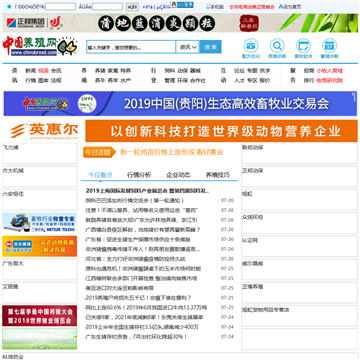Open the bold 2019上海国际 headline article
The height and width of the screenshot is (360, 360).
point(148,191)
